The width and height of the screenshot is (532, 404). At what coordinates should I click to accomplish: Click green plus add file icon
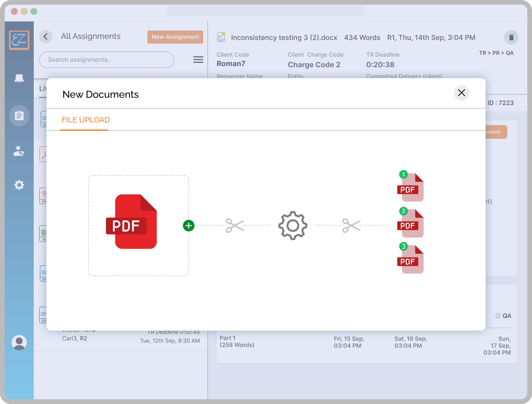pyautogui.click(x=189, y=226)
